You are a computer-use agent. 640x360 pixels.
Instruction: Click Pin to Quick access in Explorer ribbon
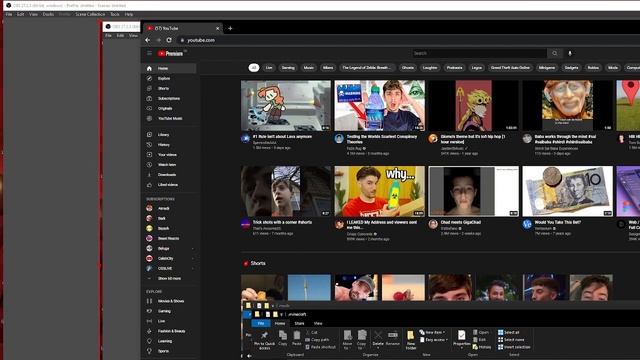pyautogui.click(x=264, y=340)
